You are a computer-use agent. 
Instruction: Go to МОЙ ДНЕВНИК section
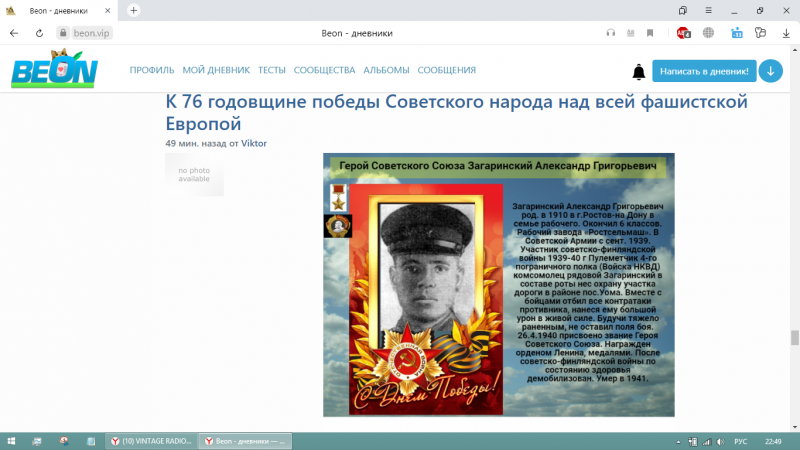coord(216,70)
